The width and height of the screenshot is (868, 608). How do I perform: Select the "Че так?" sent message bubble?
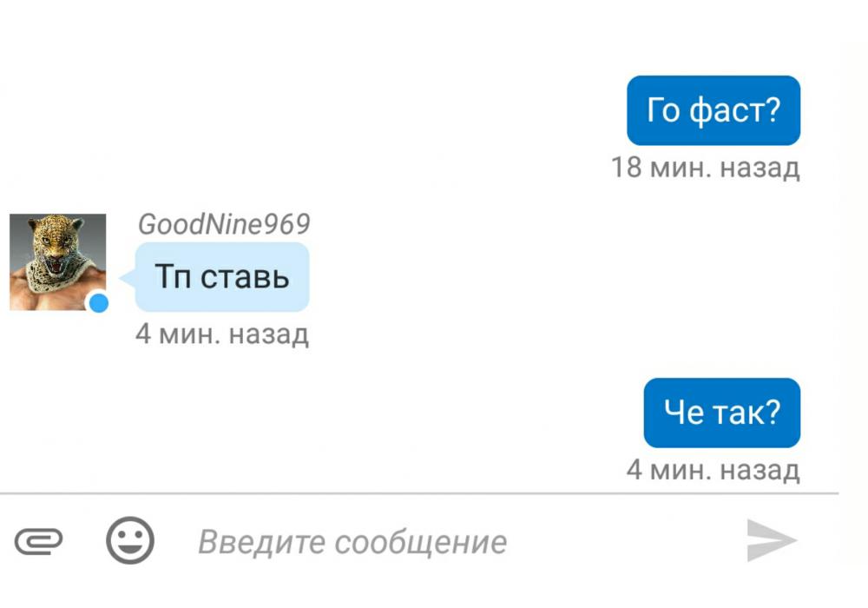(721, 413)
